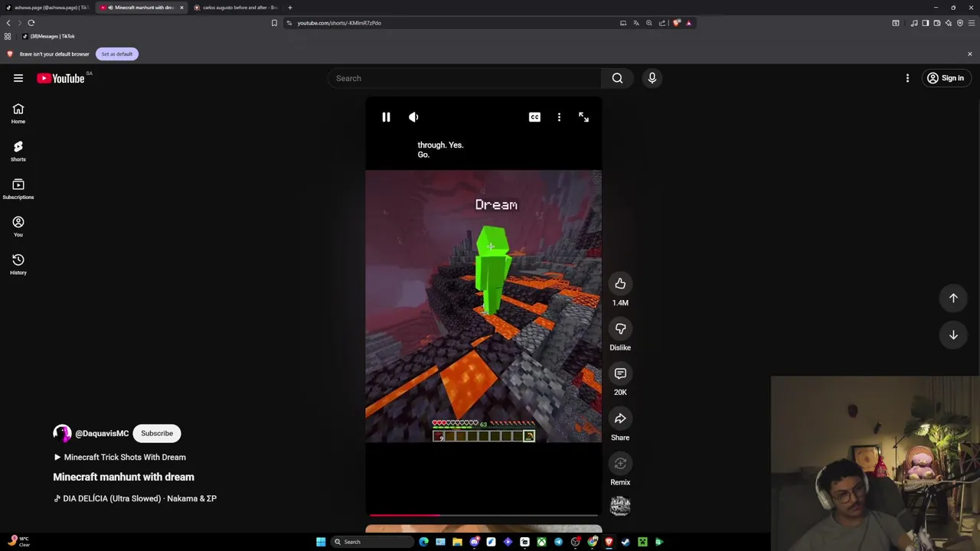Screen dimensions: 980x551
Task: Enter fullscreen for the Short
Action: coord(583,117)
